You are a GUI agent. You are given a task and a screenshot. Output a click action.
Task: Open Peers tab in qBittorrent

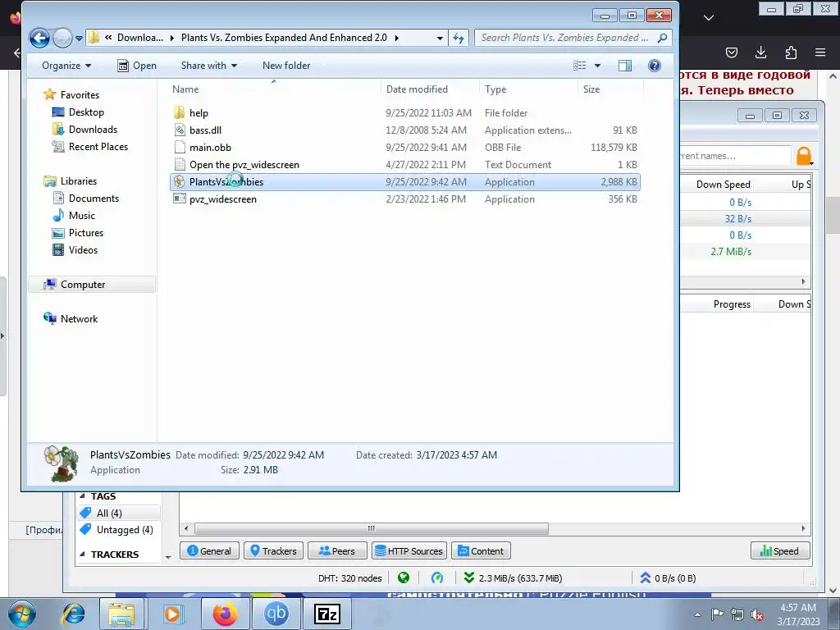pos(337,550)
